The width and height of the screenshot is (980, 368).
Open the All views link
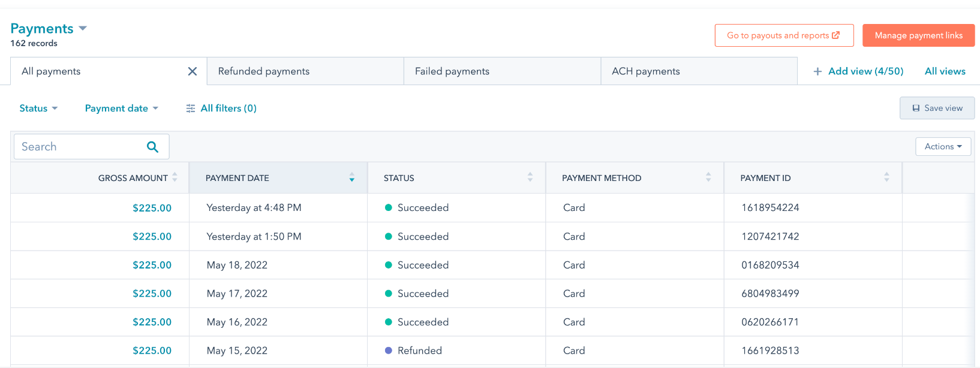click(945, 71)
